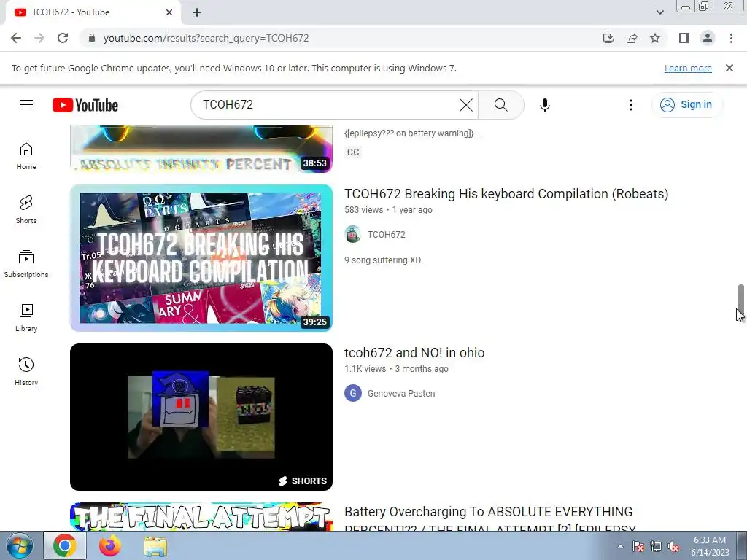Dismiss the Chrome update notification bar
This screenshot has height=560, width=747.
pyautogui.click(x=729, y=68)
